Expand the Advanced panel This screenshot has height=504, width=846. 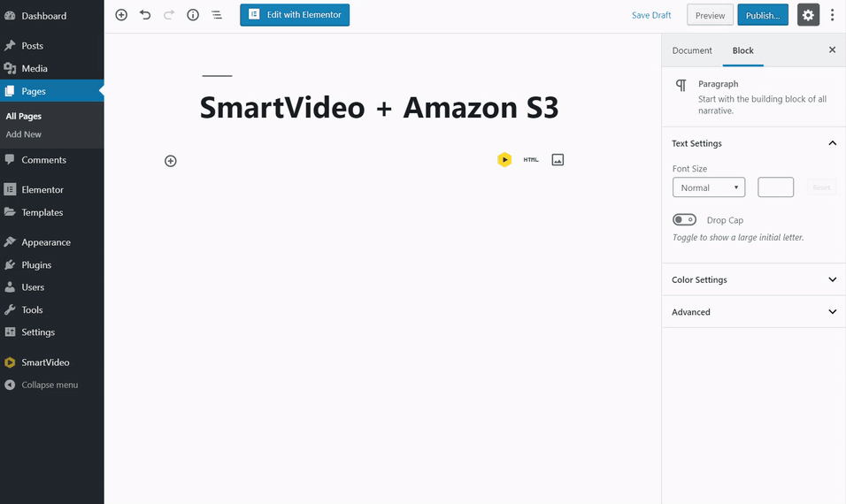[753, 312]
